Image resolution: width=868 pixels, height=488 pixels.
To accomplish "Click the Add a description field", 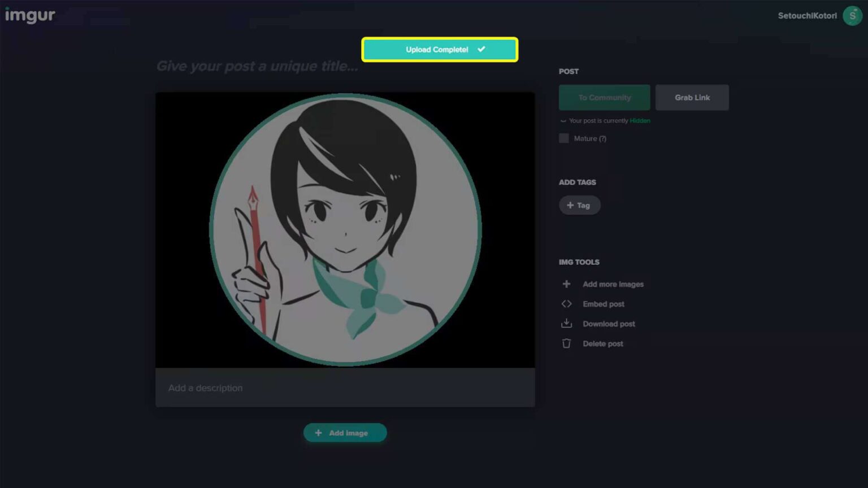I will (345, 388).
